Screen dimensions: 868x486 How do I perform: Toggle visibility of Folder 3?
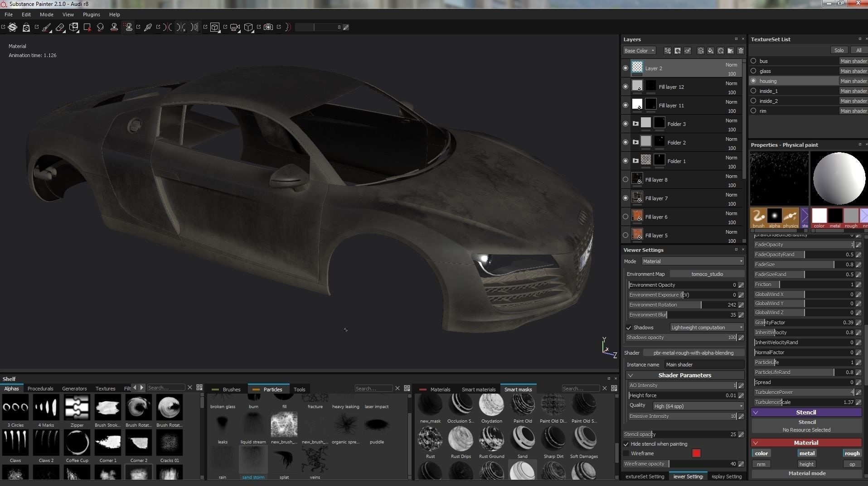[626, 124]
